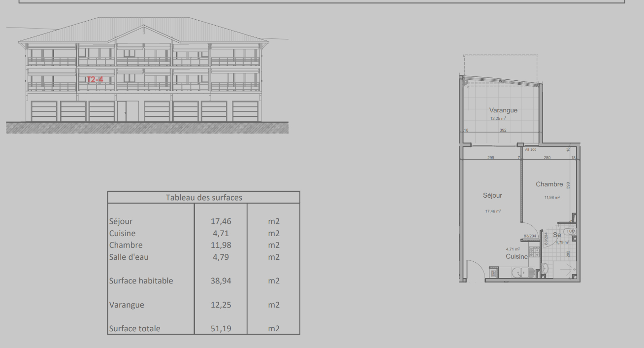Click the 392 dimension on the Varangue
The image size is (644, 348).
(503, 131)
